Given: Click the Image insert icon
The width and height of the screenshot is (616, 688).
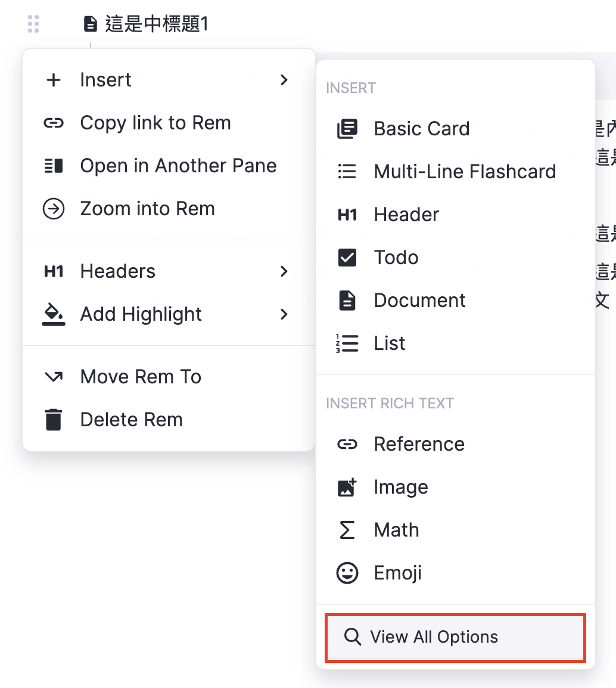Looking at the screenshot, I should (347, 487).
